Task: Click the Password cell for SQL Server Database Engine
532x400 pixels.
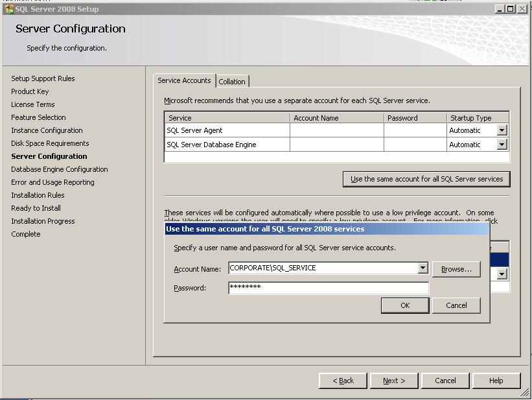Action: coord(415,145)
